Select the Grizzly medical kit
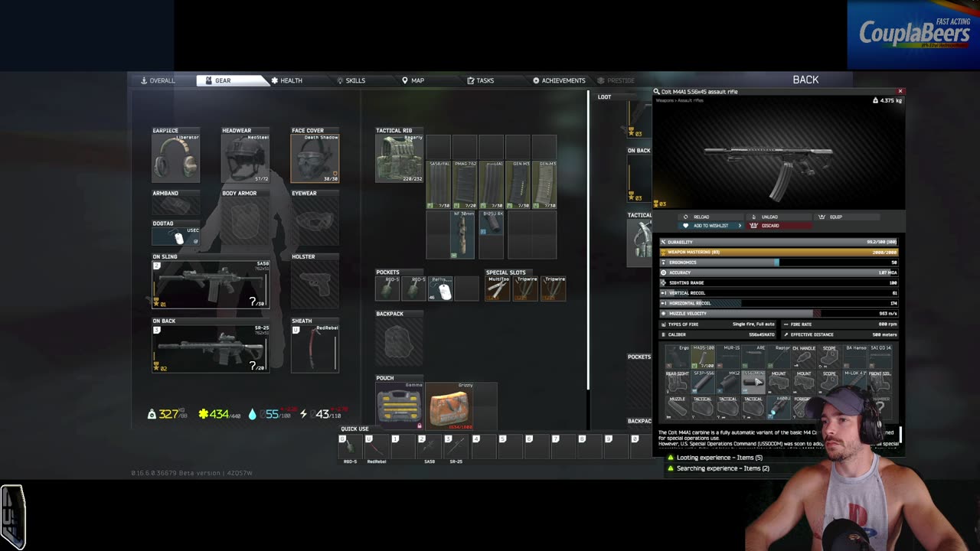This screenshot has width=980, height=551. (450, 407)
